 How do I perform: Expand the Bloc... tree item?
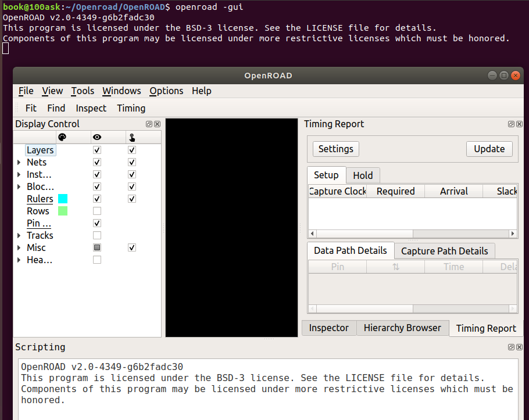19,186
